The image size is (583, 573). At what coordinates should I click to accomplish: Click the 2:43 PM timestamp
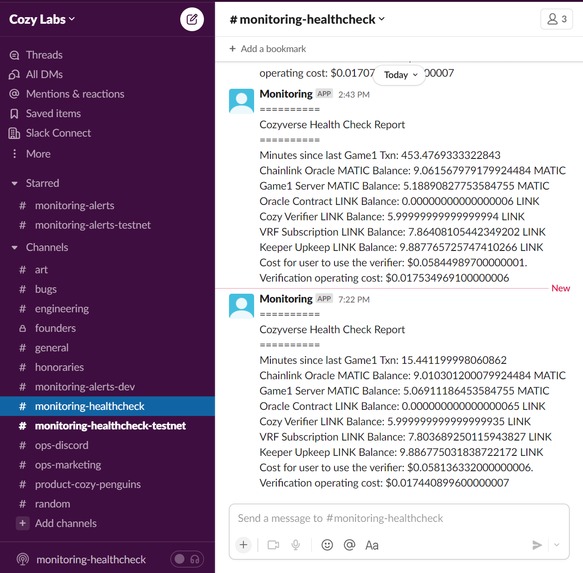tap(354, 94)
